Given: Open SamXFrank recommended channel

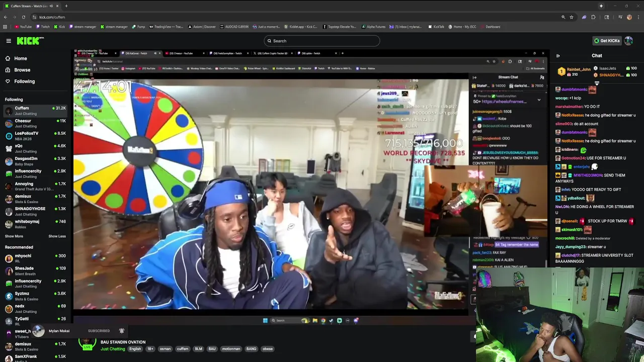Looking at the screenshot, I should [x=35, y=358].
